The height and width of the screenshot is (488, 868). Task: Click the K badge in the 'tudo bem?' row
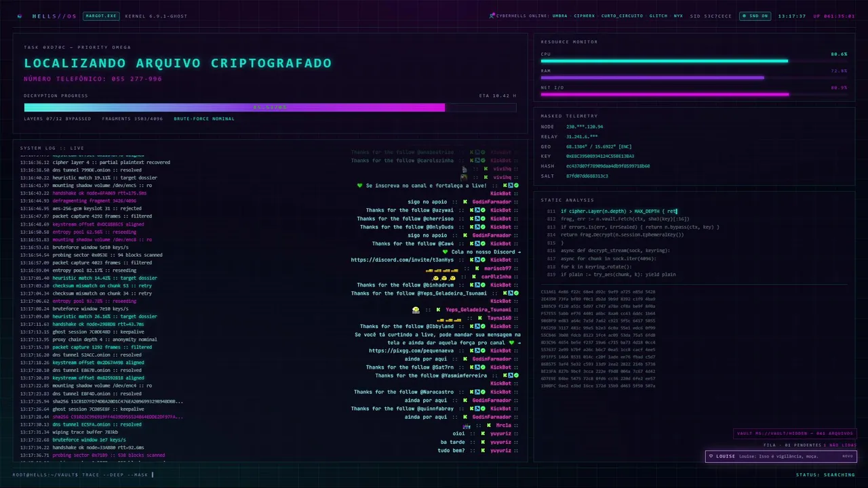[x=483, y=451]
